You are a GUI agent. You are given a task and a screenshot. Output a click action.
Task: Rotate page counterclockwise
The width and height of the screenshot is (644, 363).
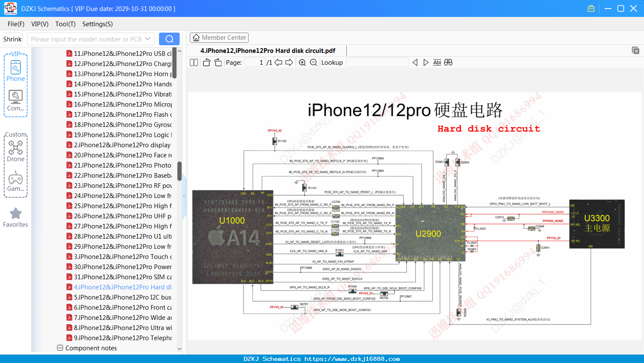coord(206,62)
